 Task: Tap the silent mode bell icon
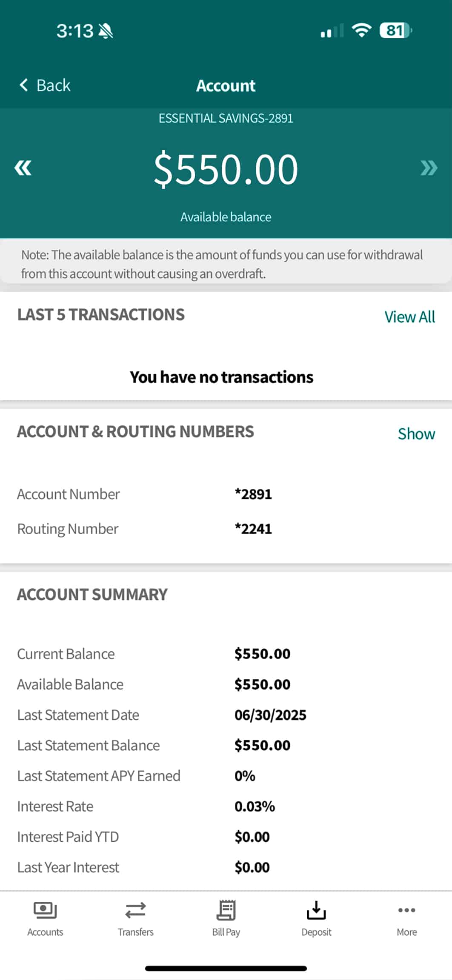[x=106, y=31]
